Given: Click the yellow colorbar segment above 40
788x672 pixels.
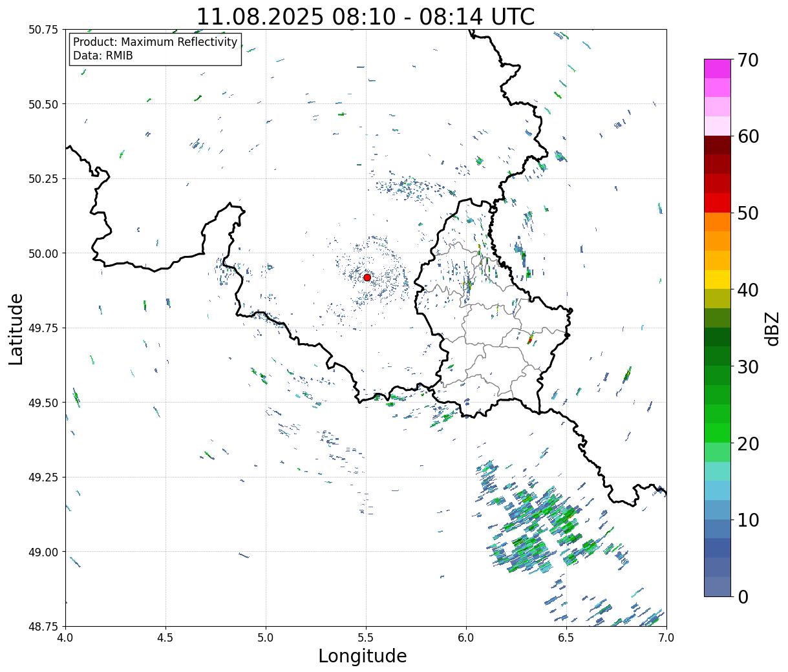Looking at the screenshot, I should point(717,279).
